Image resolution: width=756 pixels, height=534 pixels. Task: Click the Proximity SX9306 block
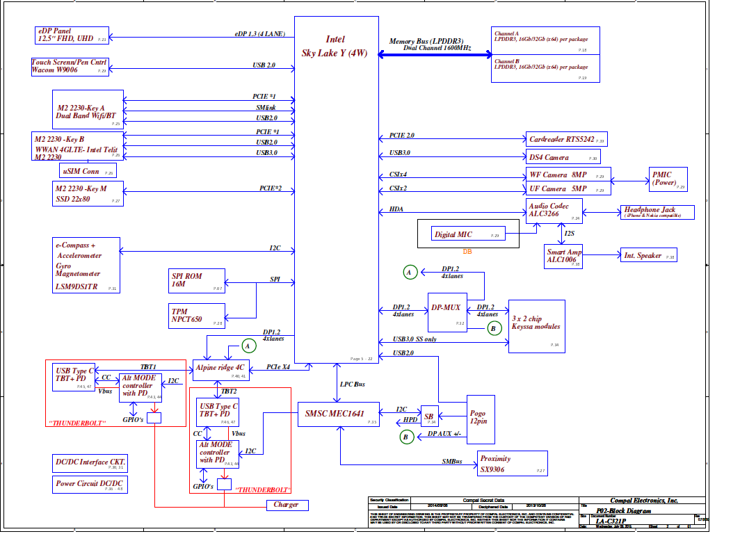coord(512,464)
